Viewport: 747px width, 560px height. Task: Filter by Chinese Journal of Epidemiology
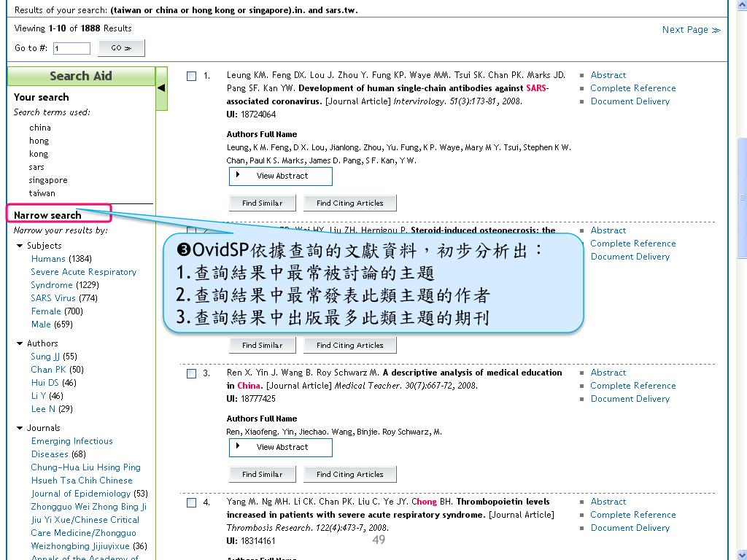(x=86, y=481)
